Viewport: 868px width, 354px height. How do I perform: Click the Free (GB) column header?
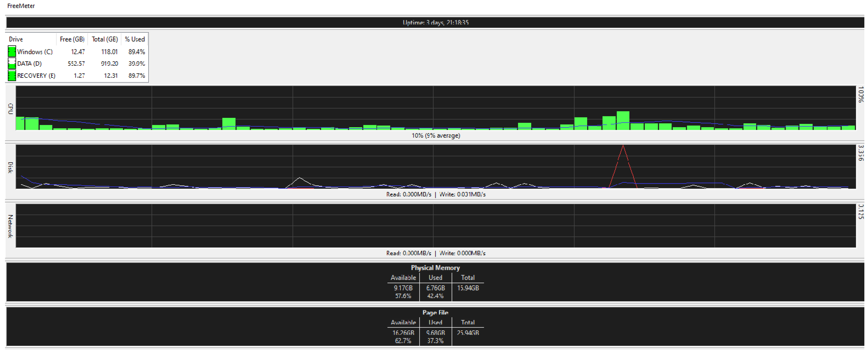[72, 39]
